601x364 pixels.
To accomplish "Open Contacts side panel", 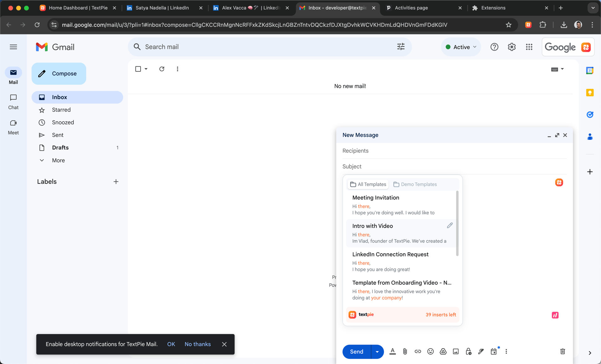I will [590, 137].
